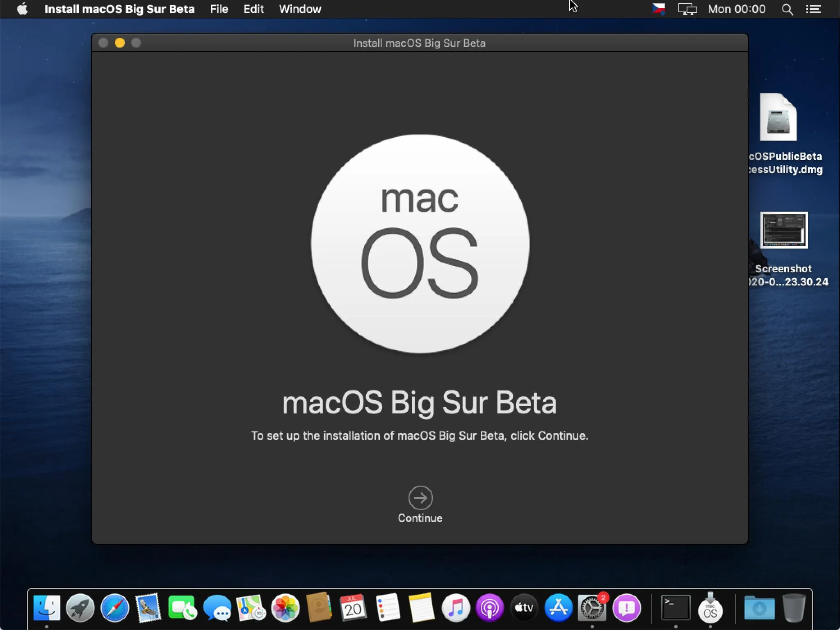Open Terminal in the Dock

click(x=676, y=607)
